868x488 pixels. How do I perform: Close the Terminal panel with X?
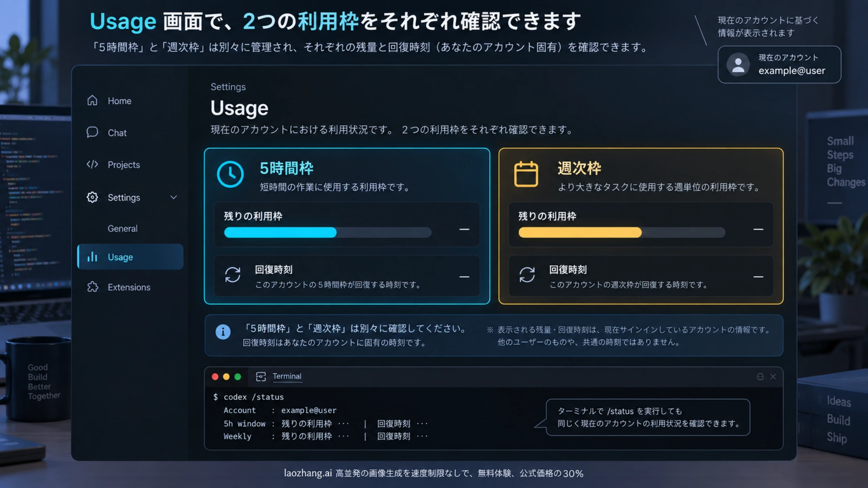[x=773, y=377]
